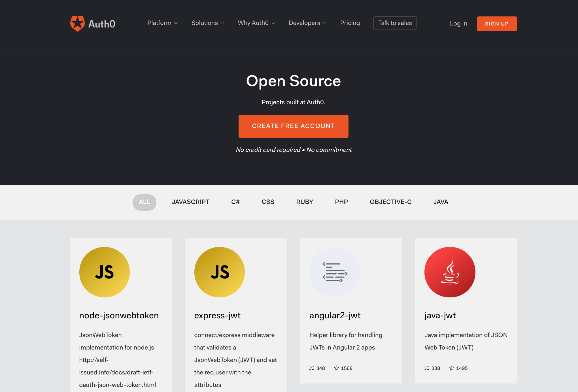This screenshot has height=392, width=578.
Task: Filter projects by OBJECTIVE-C
Action: click(391, 202)
